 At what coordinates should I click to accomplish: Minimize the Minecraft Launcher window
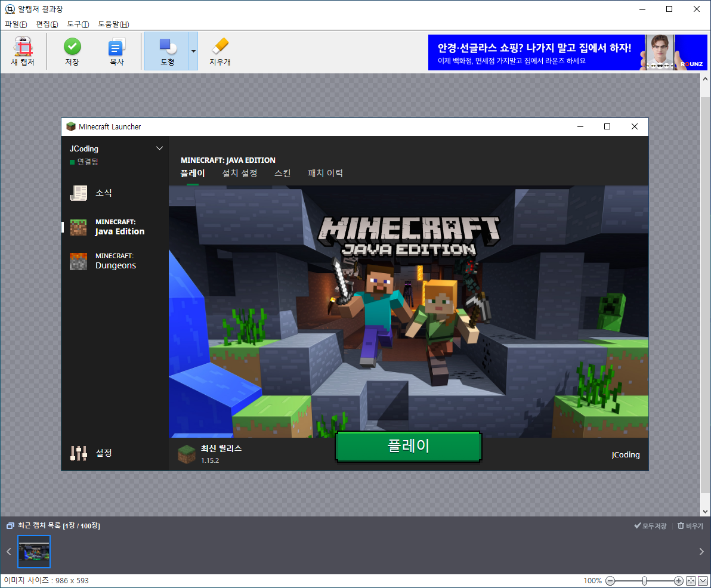point(580,126)
